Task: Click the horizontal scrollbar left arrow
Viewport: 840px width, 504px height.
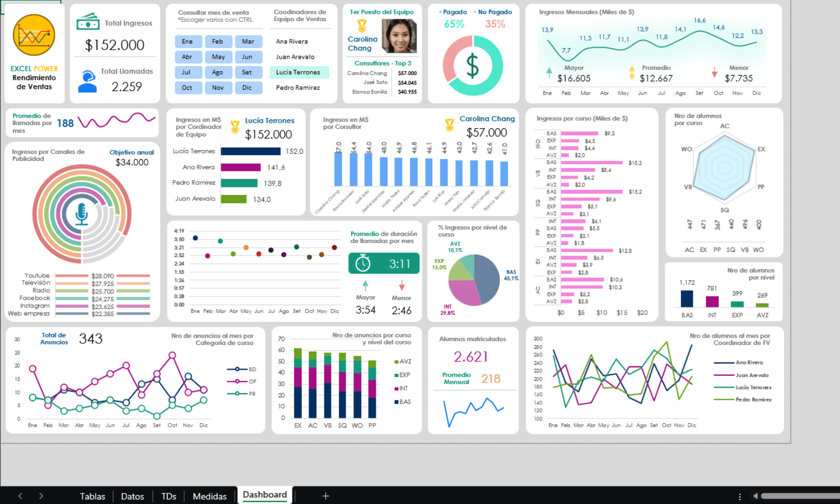Action: 755,496
